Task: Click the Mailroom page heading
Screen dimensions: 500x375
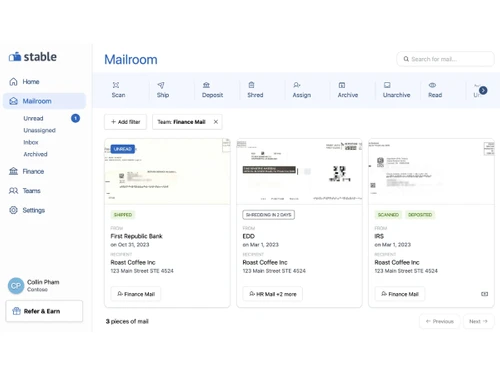Action: click(x=131, y=60)
